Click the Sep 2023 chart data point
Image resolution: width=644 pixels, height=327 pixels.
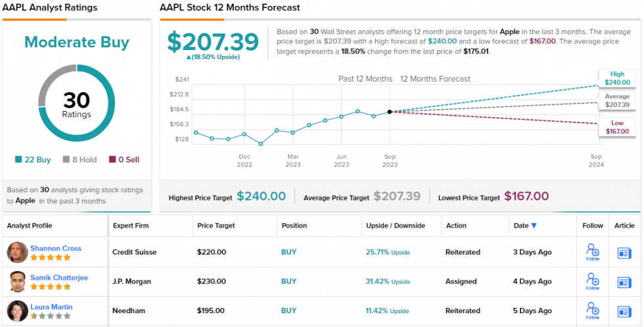[x=390, y=112]
